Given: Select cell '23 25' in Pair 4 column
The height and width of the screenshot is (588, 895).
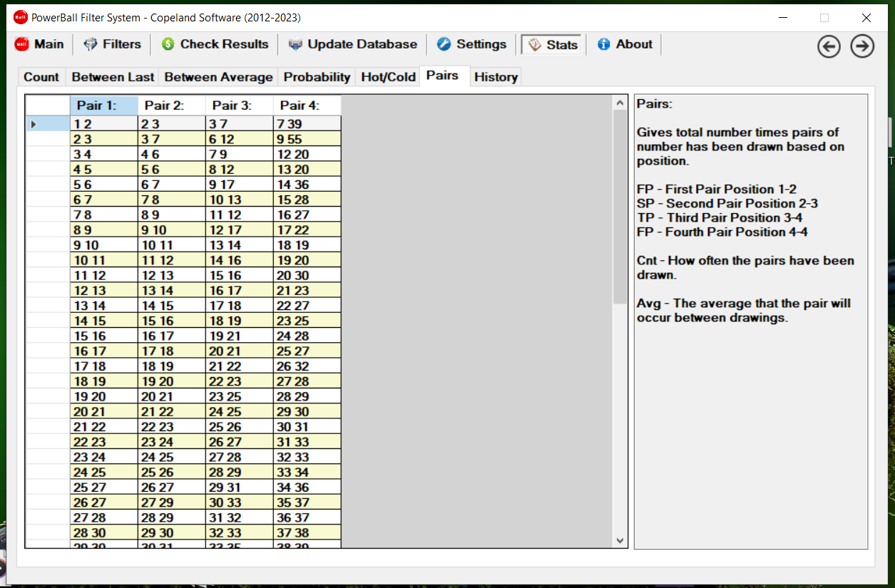Looking at the screenshot, I should coord(307,321).
